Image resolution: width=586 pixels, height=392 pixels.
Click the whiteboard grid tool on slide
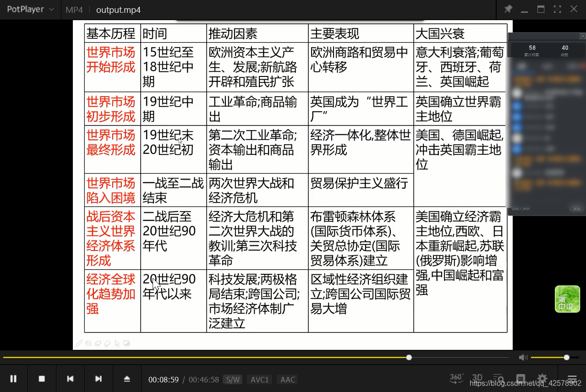coord(89,343)
